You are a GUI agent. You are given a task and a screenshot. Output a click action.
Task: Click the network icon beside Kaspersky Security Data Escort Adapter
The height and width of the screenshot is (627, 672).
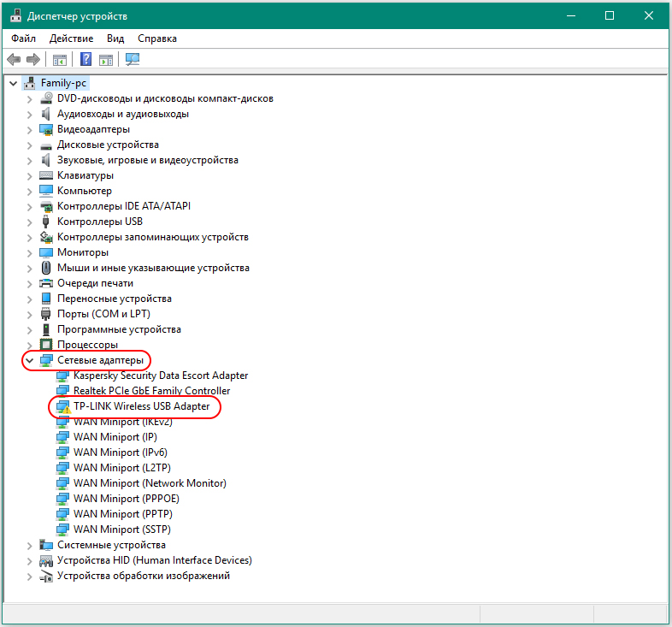pos(62,376)
